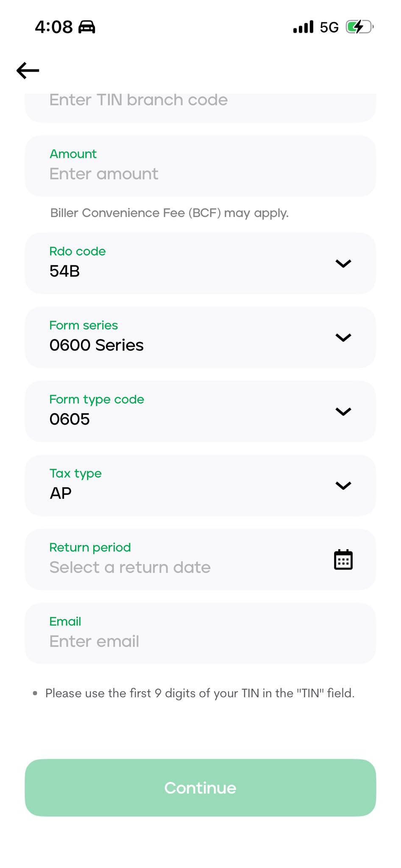401x868 pixels.
Task: Tap the Form series chevron arrow
Action: tap(343, 337)
